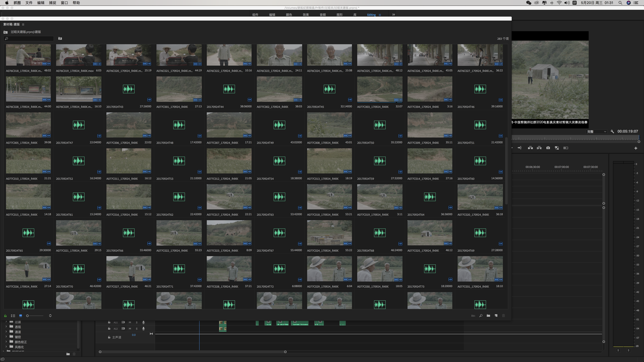Open the sort icons menu
The width and height of the screenshot is (644, 362).
point(50,316)
